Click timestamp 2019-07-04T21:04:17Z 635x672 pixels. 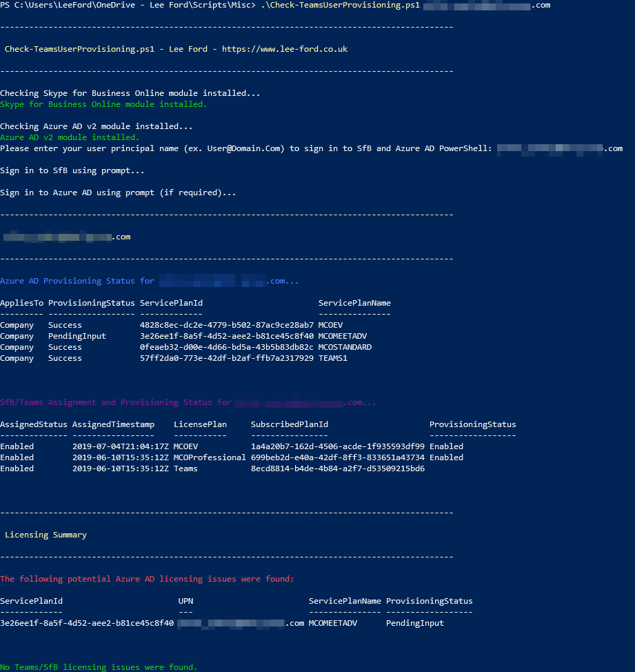coord(121,446)
